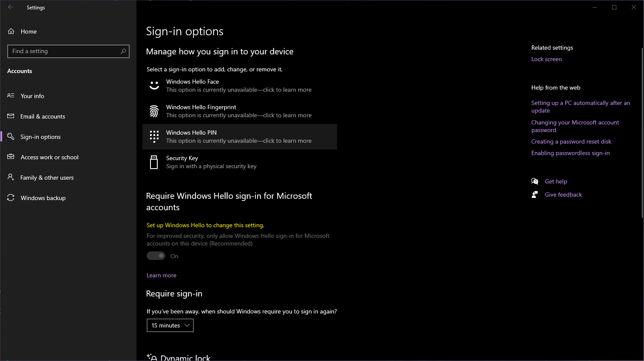Click the Sign-in options page heading
Screen dimensions: 644x361
[x=184, y=31]
